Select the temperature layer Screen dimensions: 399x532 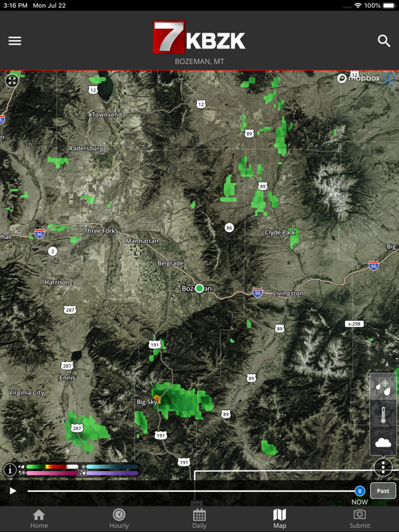tap(383, 415)
